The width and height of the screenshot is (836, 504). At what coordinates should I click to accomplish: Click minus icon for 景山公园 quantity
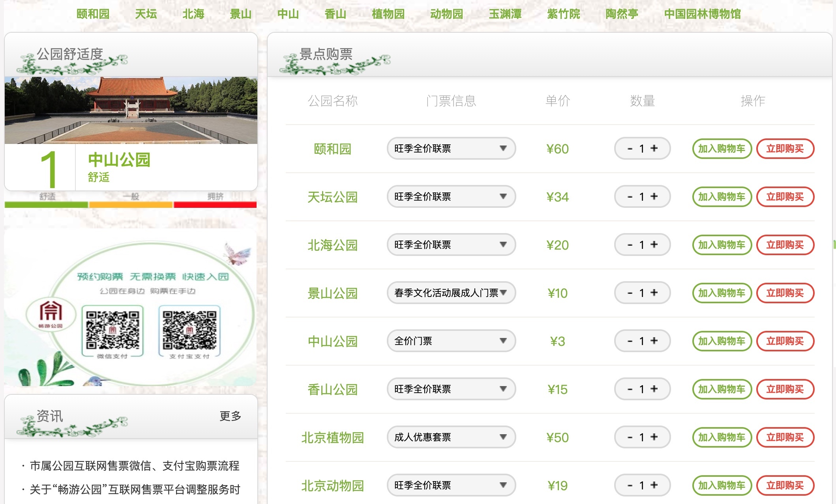[x=630, y=293]
